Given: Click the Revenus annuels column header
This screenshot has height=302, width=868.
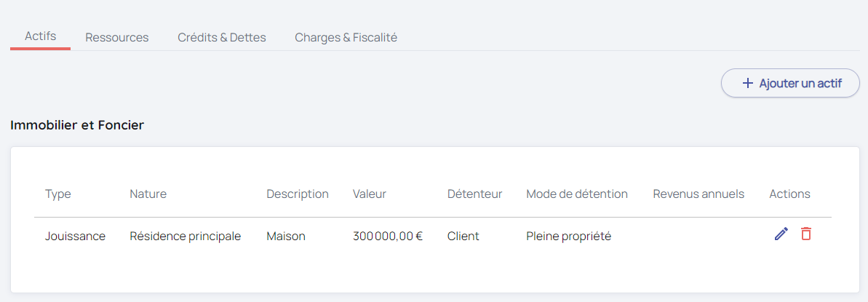Looking at the screenshot, I should tap(698, 194).
